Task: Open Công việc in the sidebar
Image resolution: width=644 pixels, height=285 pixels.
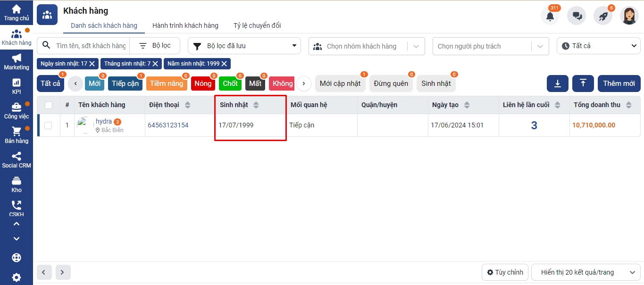Action: (x=17, y=111)
